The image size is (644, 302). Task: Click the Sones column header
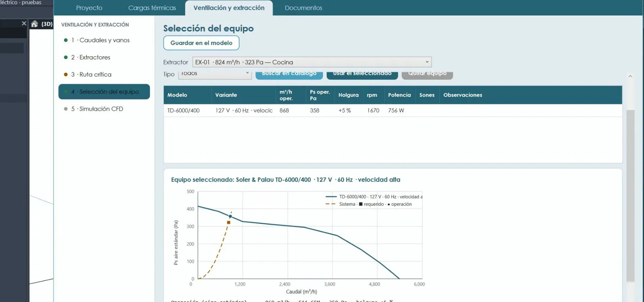point(427,95)
